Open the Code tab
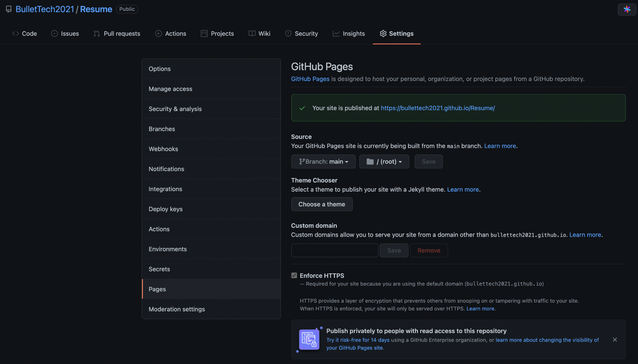Viewport: 638px width, 364px height. pos(25,33)
